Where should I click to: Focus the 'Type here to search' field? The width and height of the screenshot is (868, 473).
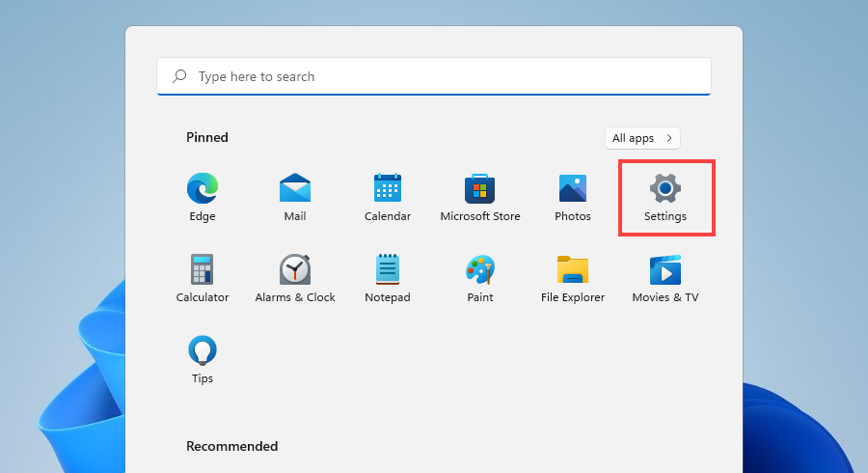[x=434, y=76]
